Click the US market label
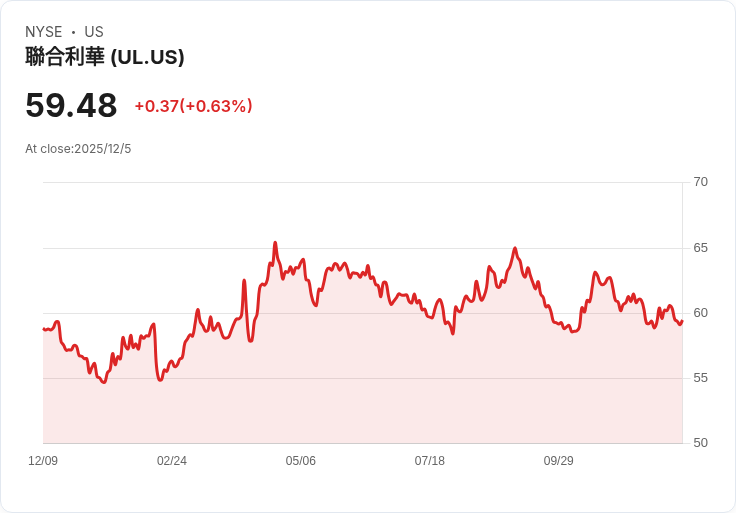The width and height of the screenshot is (736, 513). click(94, 32)
